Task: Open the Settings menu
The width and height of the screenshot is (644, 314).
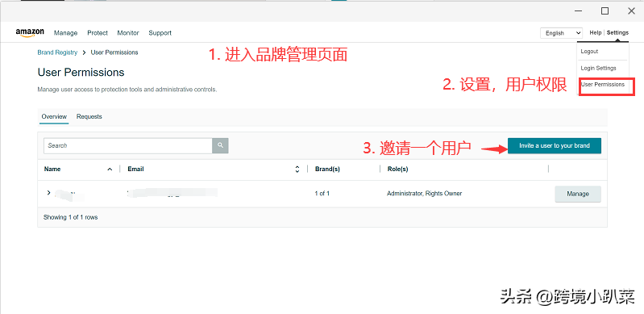Action: [617, 32]
